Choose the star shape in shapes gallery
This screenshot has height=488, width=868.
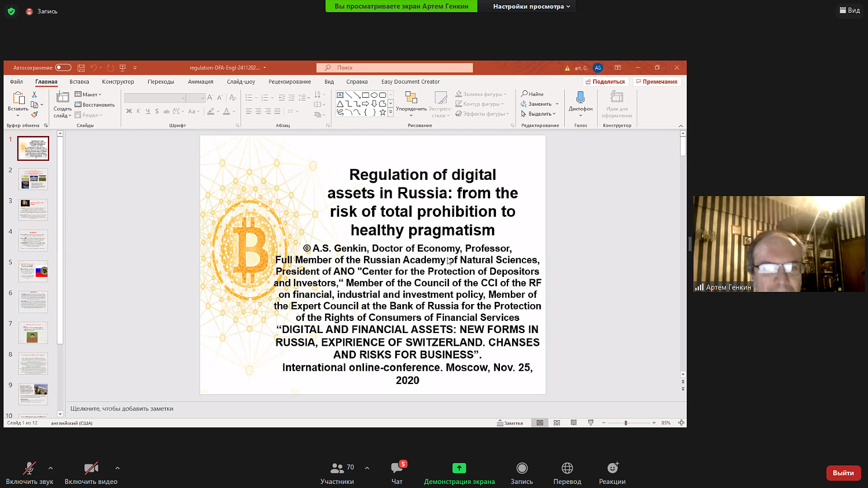pyautogui.click(x=382, y=112)
